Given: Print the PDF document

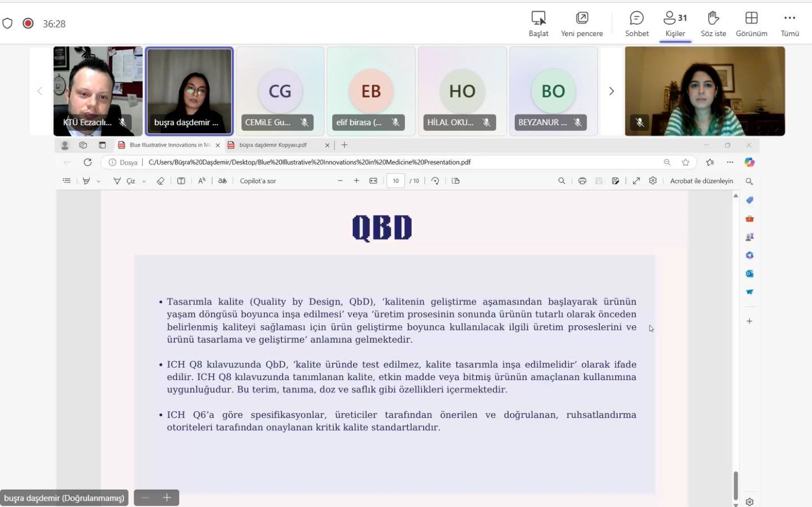Looking at the screenshot, I should [x=582, y=180].
